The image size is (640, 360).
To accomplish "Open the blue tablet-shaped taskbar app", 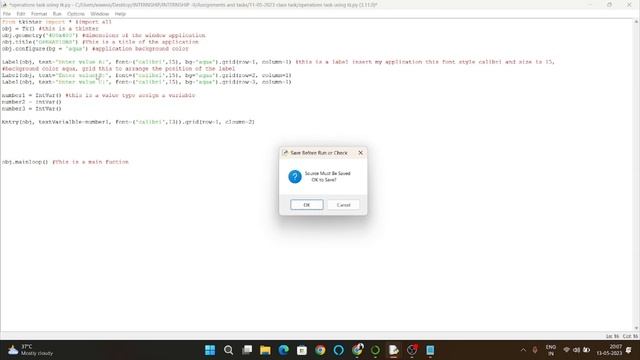I will coord(430,350).
